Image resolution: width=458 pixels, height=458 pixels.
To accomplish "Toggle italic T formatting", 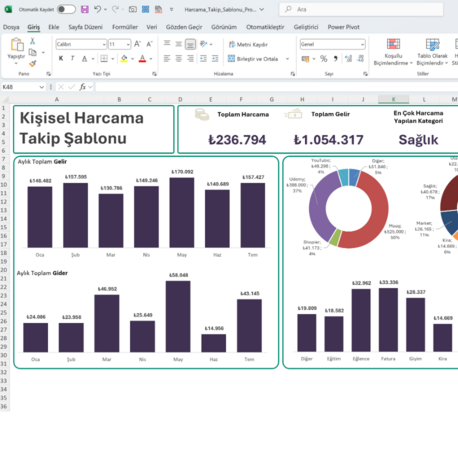I will [72, 59].
